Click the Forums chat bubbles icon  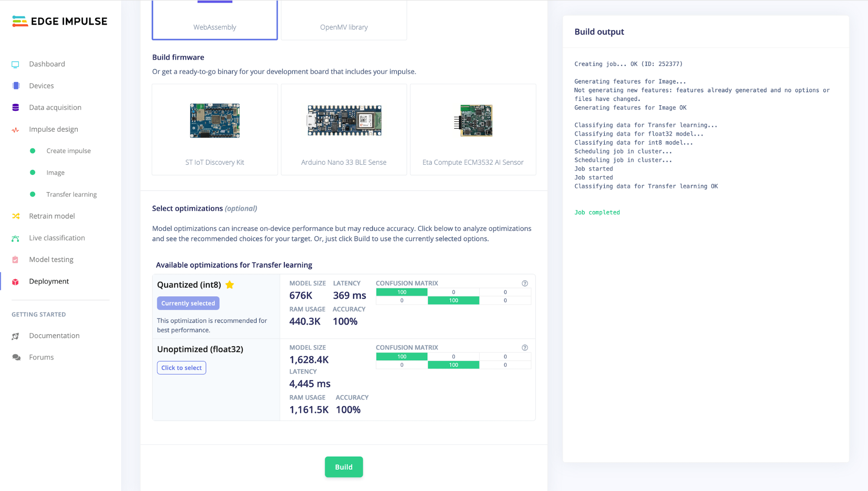coord(16,357)
